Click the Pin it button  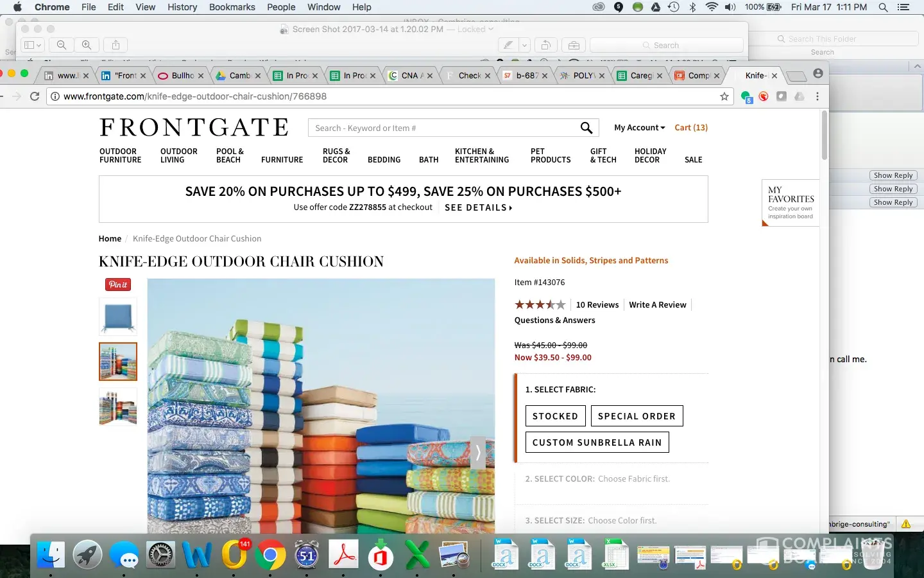tap(118, 285)
